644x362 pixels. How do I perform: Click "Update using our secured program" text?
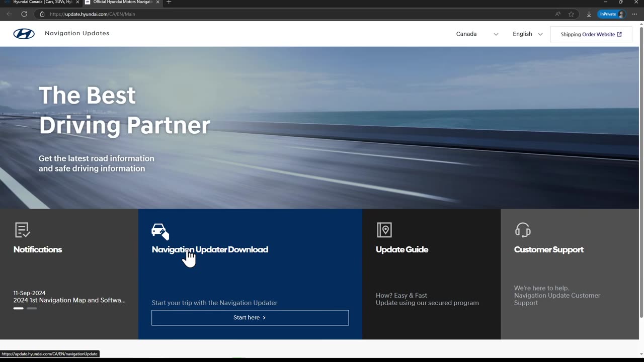(427, 303)
